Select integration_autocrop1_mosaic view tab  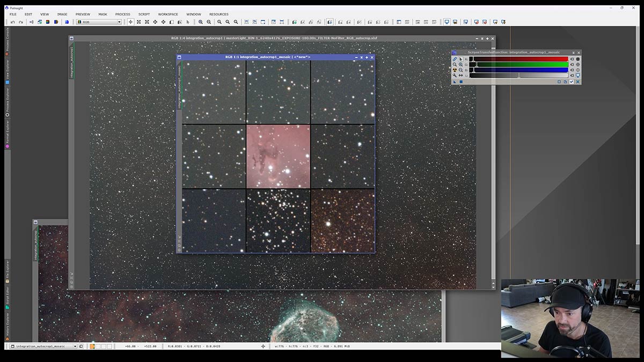[x=180, y=86]
